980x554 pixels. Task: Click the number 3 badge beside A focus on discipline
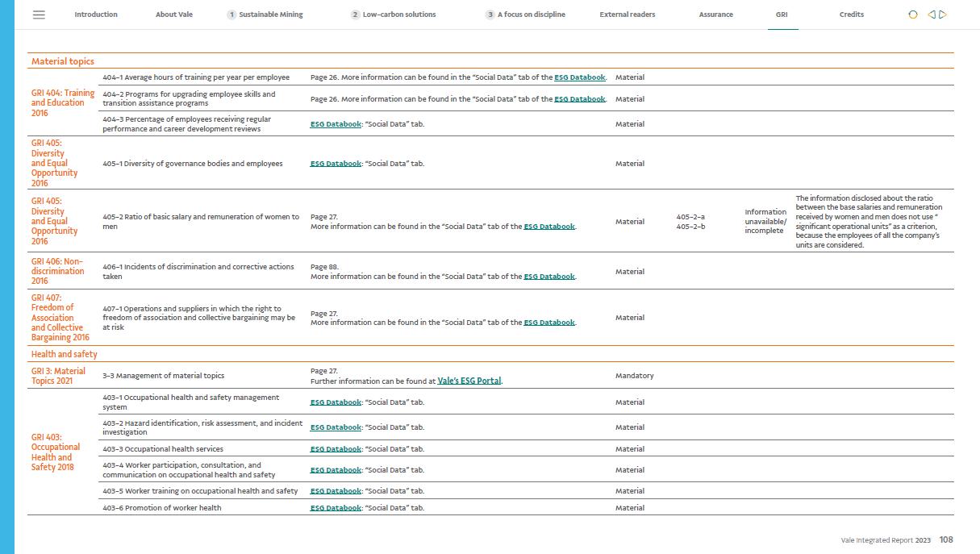[x=490, y=15]
